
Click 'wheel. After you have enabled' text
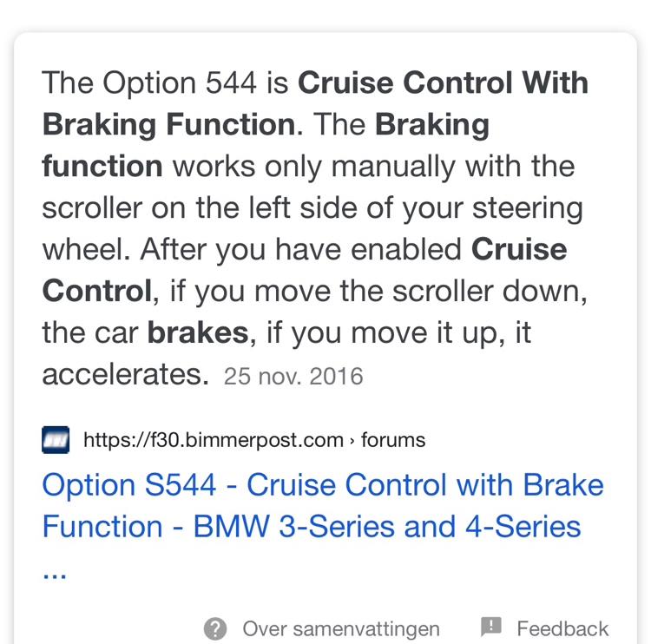pos(252,250)
